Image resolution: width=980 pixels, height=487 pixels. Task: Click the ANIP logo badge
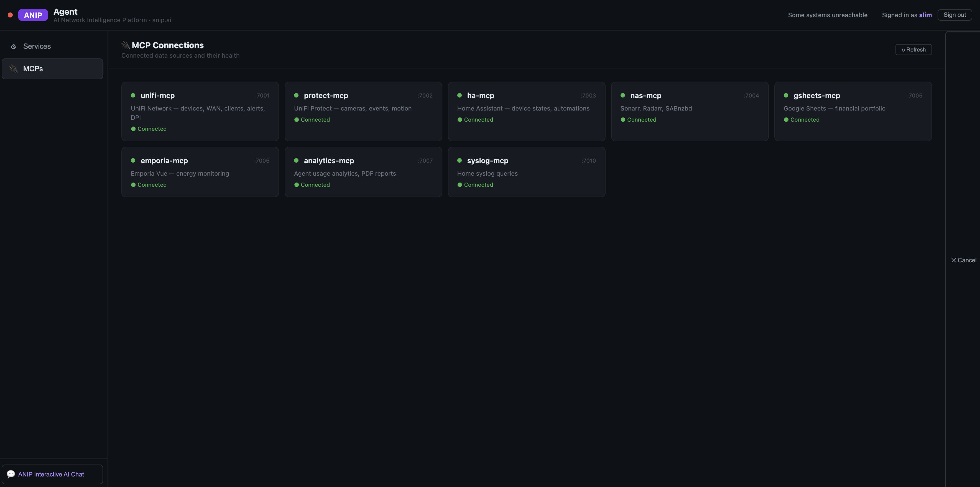pyautogui.click(x=33, y=15)
